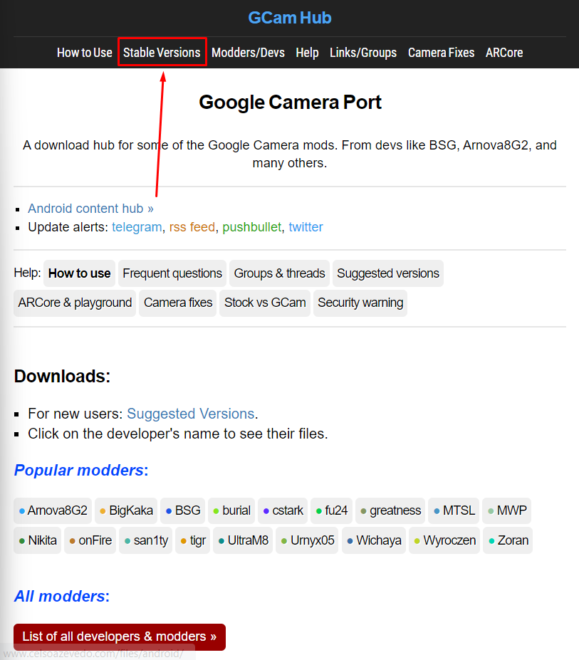Viewport: 579px width, 660px height.
Task: Open the Camera Fixes nav item
Action: click(x=441, y=53)
